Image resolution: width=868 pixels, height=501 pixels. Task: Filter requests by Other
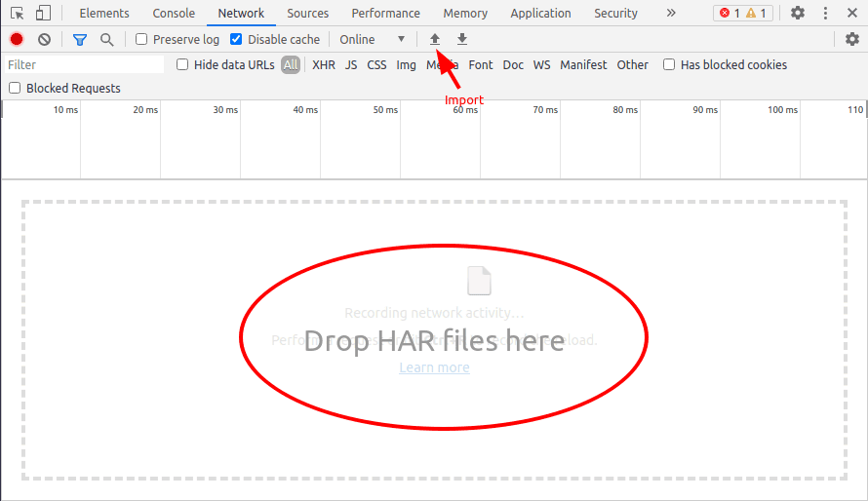pos(633,64)
